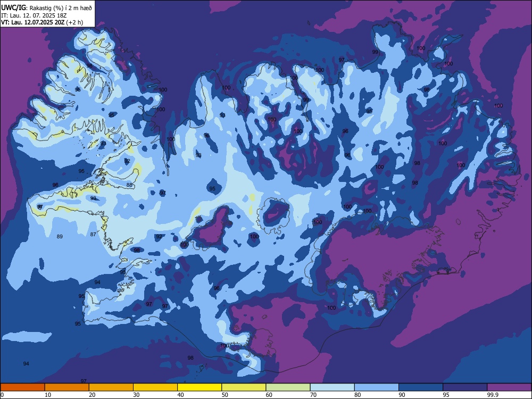Select the bright yellow 40–50 legend swatch
532x399 pixels.
[x=199, y=387]
